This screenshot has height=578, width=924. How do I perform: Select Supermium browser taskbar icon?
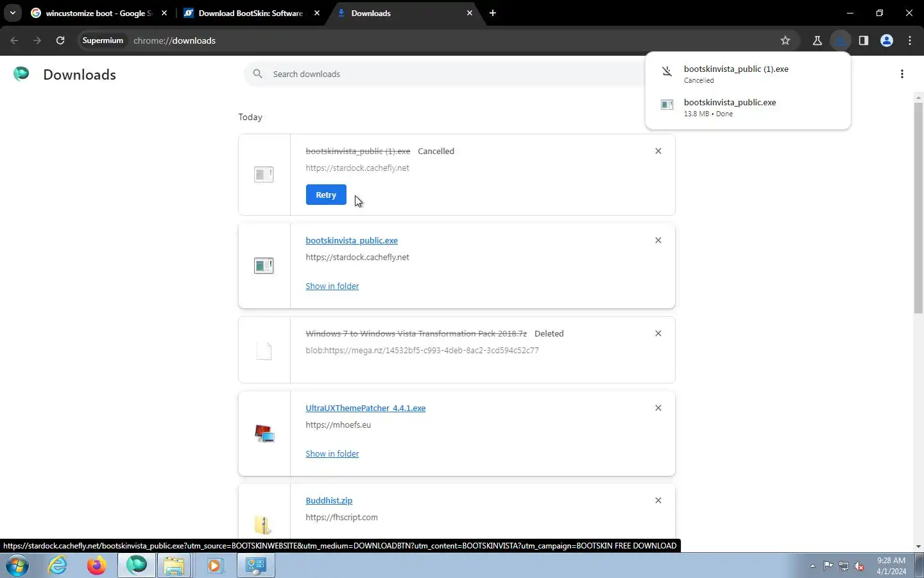[136, 565]
